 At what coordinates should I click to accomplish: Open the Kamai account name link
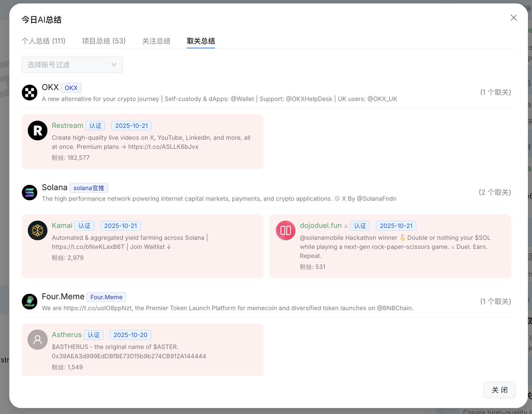pyautogui.click(x=62, y=225)
